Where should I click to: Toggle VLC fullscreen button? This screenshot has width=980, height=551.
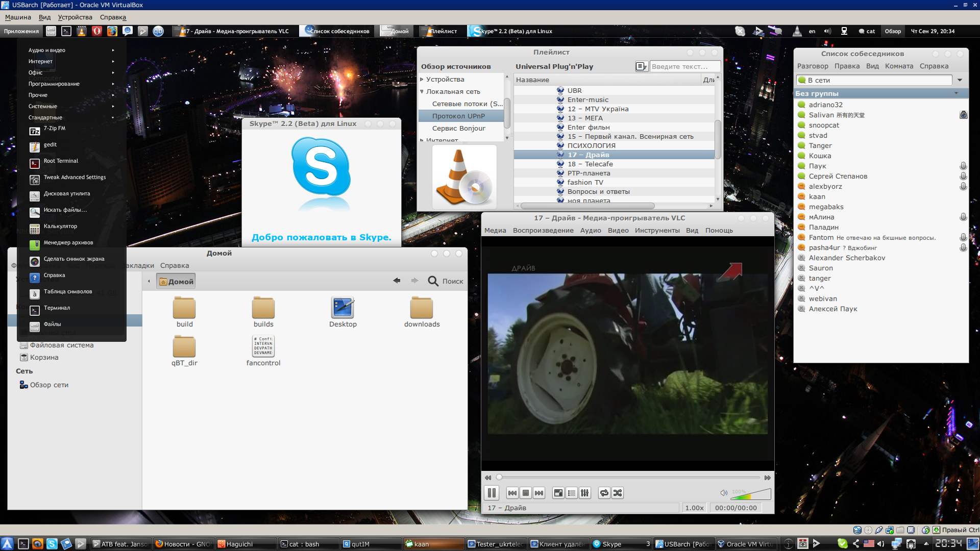(558, 493)
